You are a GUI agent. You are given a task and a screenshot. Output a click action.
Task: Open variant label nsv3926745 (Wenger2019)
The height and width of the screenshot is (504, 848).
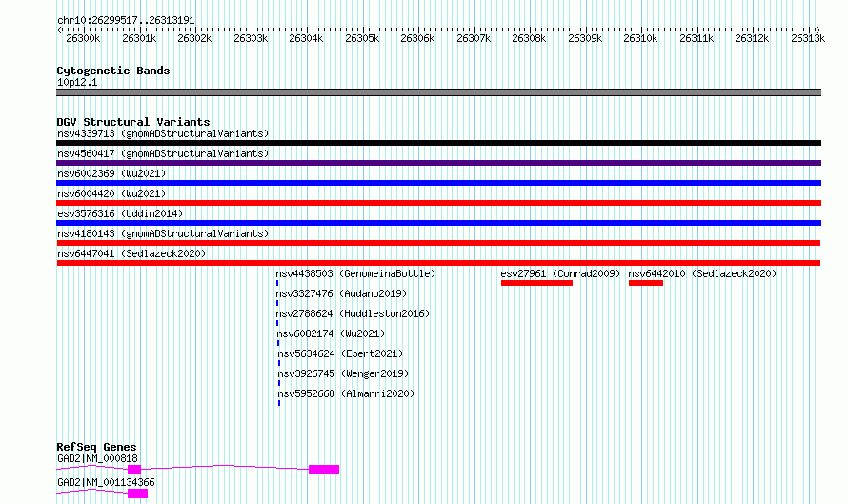(343, 373)
